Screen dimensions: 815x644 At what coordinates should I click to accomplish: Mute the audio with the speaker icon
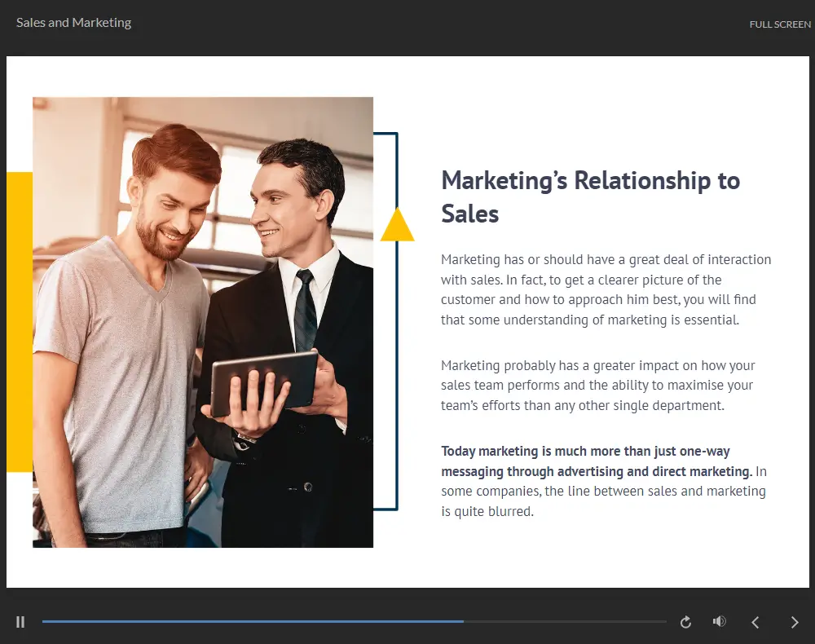[x=719, y=622]
